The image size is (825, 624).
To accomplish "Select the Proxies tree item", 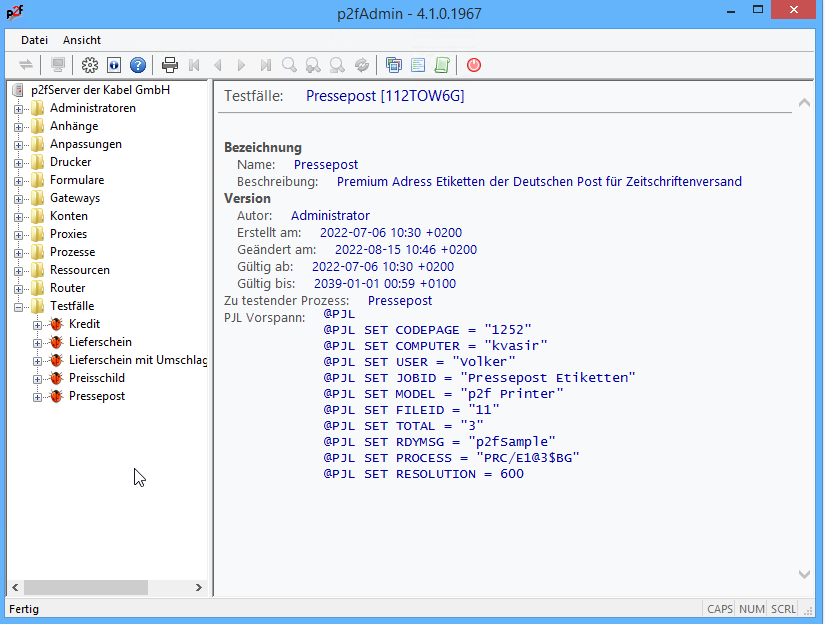I will coord(68,234).
